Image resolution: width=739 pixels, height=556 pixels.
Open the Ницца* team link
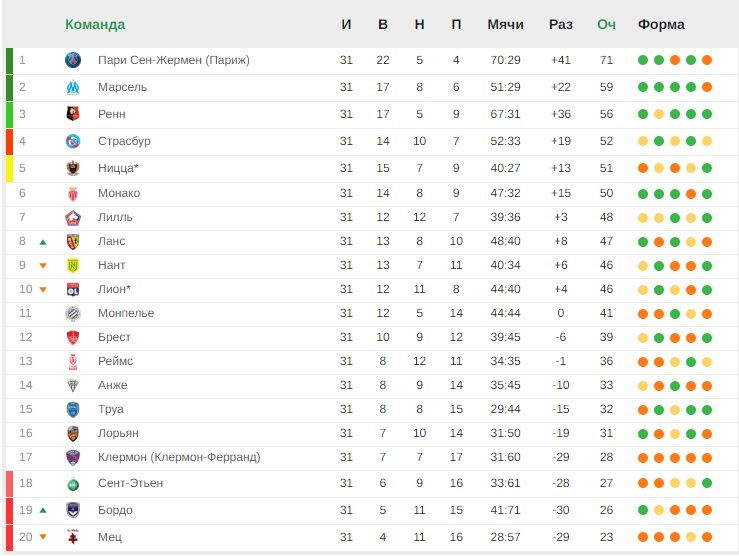coord(118,168)
